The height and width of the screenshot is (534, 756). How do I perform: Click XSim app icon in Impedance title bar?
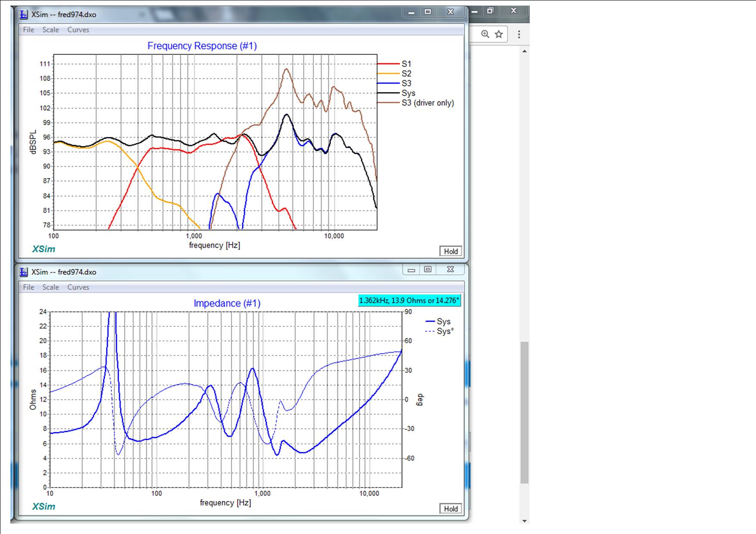[x=24, y=272]
